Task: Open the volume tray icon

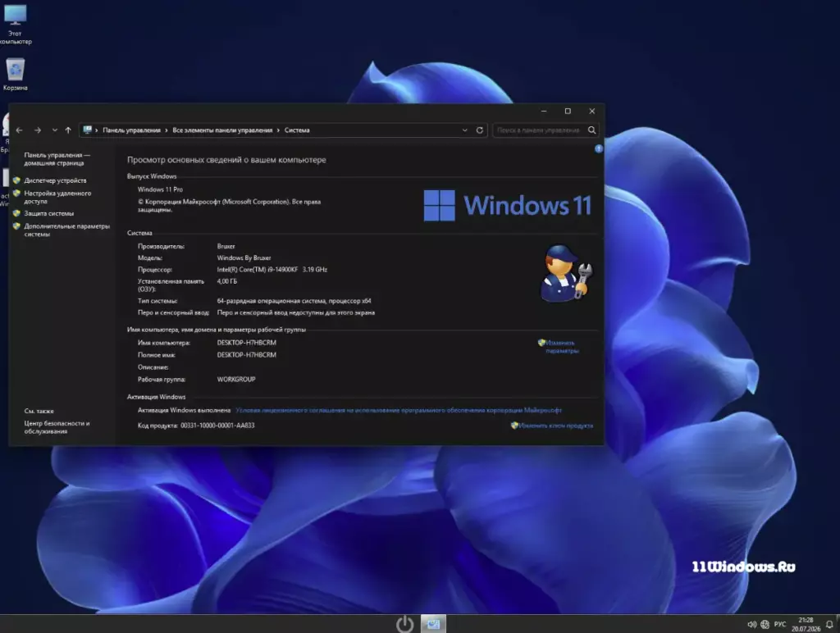Action: [751, 625]
